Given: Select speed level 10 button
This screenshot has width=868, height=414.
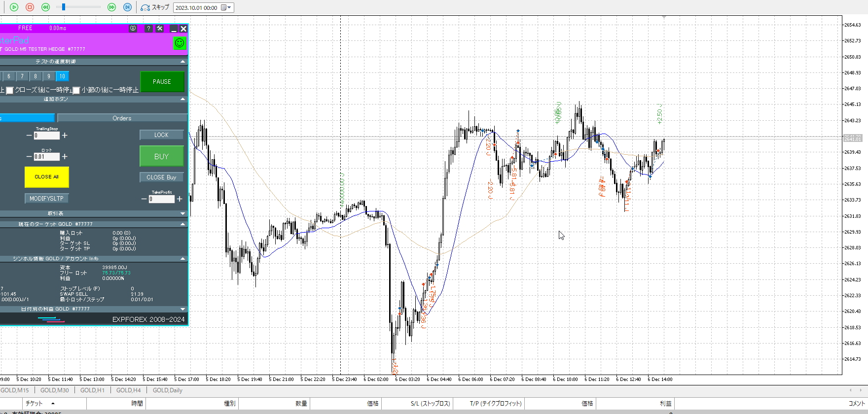Looking at the screenshot, I should pyautogui.click(x=62, y=76).
